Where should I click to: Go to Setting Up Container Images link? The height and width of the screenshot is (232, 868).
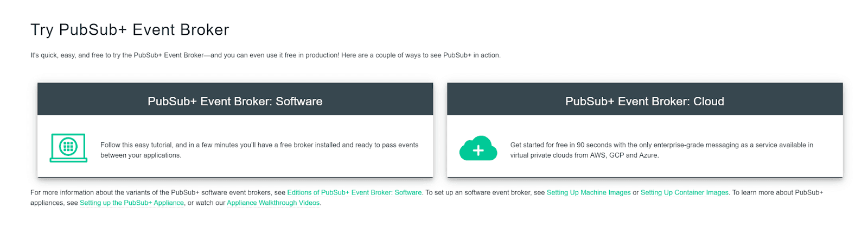pyautogui.click(x=684, y=192)
